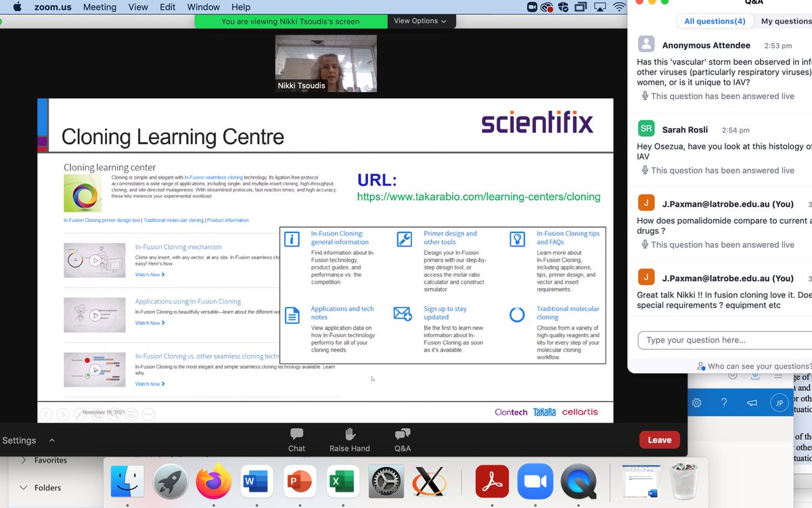Click the settings gear in background window

(696, 402)
